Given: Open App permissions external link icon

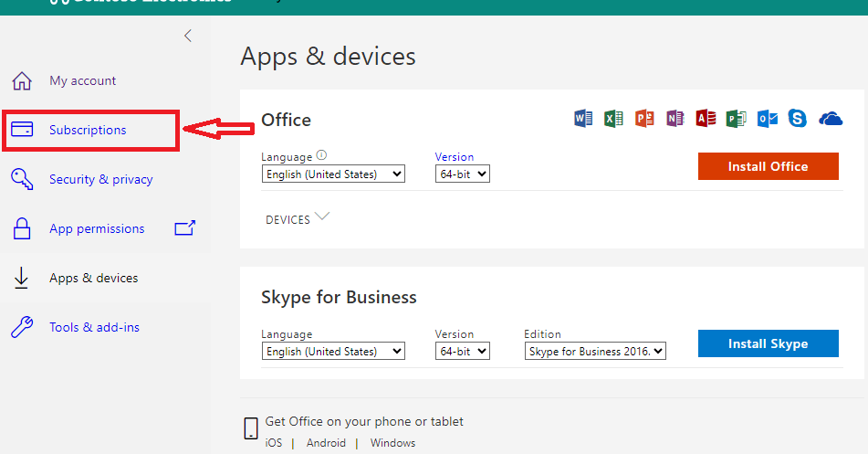Looking at the screenshot, I should [185, 227].
